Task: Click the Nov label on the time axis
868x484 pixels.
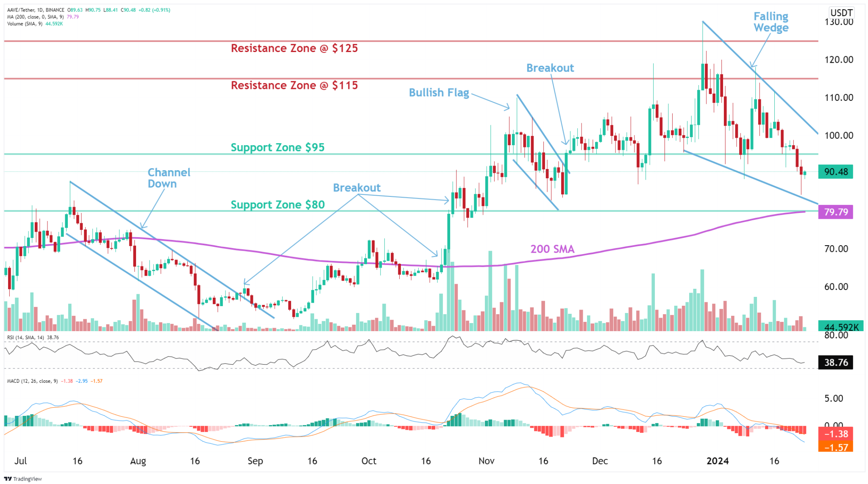Action: 486,461
